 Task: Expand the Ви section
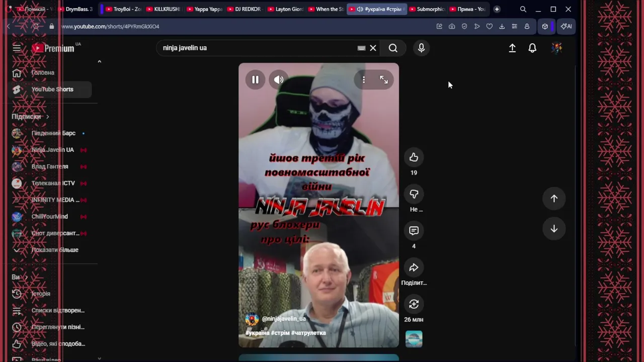point(20,277)
